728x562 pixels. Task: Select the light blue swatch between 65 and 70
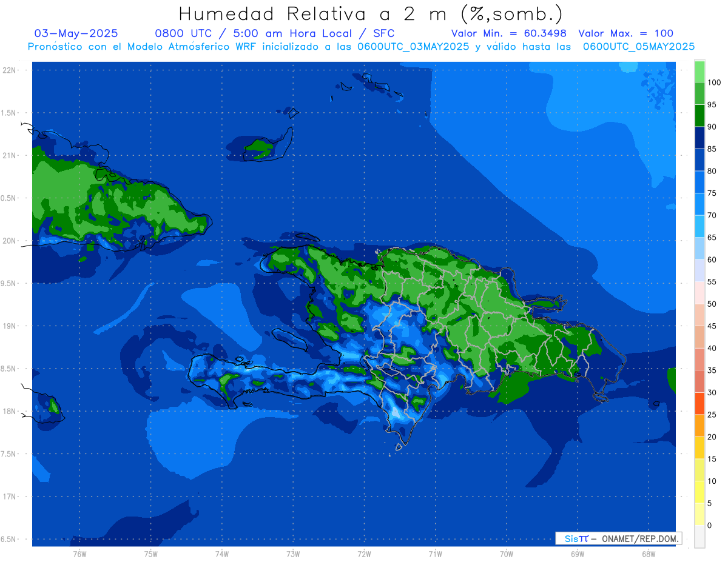coord(699,227)
